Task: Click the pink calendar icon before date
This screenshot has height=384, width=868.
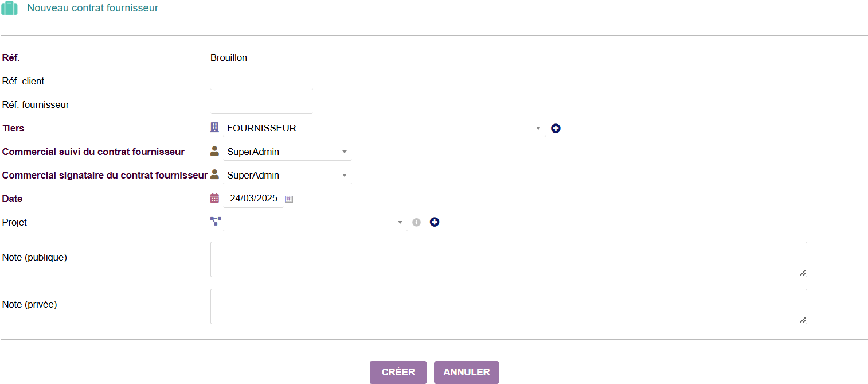Action: [x=215, y=198]
